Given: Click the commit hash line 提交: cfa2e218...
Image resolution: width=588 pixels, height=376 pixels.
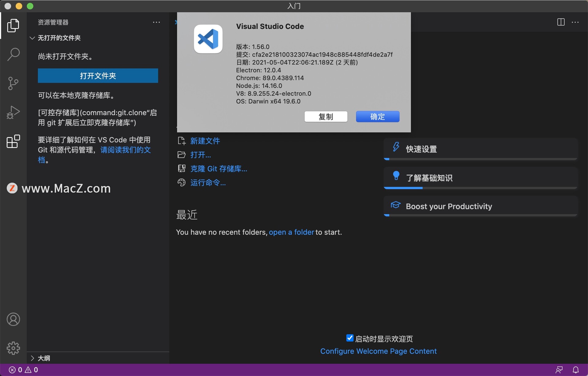Looking at the screenshot, I should click(314, 54).
